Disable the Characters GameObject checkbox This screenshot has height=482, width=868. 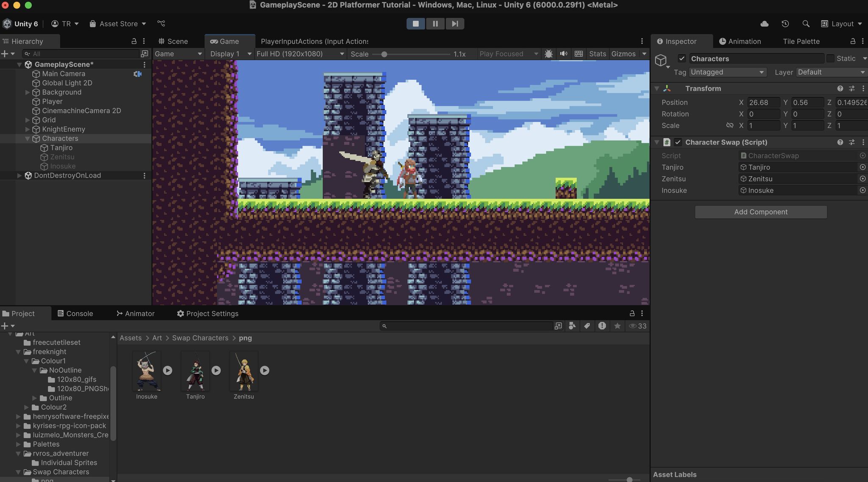coord(682,58)
